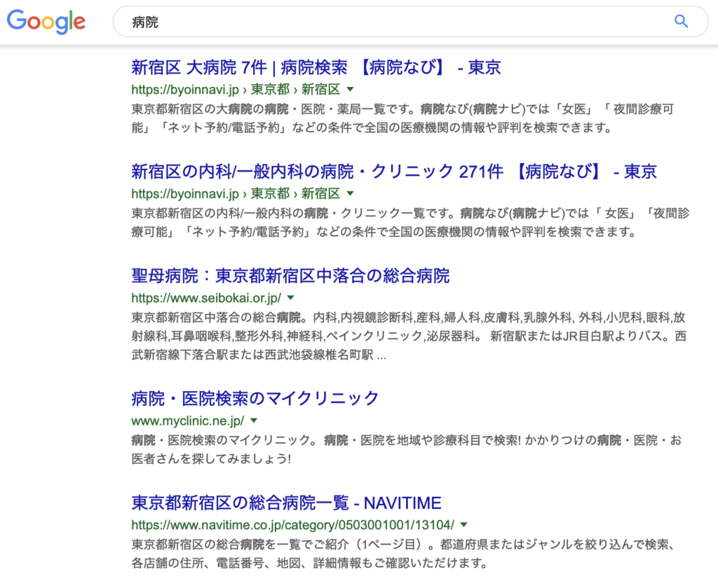Click the Google logo

pyautogui.click(x=46, y=22)
